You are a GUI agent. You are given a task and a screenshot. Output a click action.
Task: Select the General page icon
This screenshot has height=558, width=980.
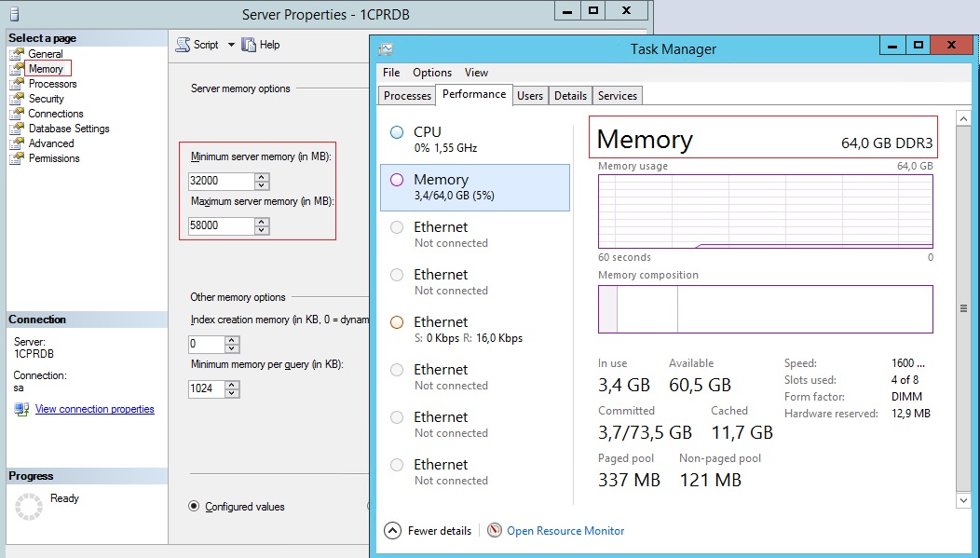pos(17,54)
